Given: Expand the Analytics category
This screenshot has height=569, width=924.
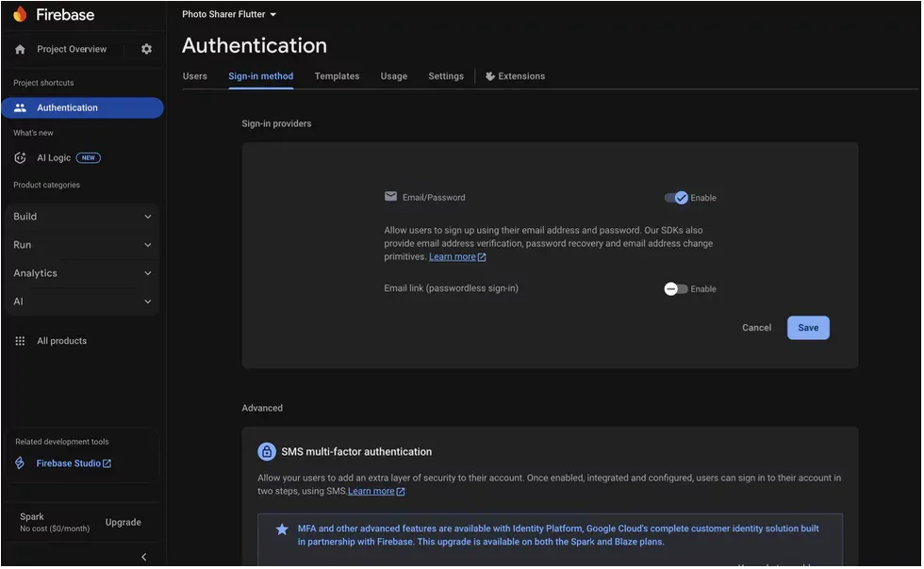Looking at the screenshot, I should coord(83,273).
